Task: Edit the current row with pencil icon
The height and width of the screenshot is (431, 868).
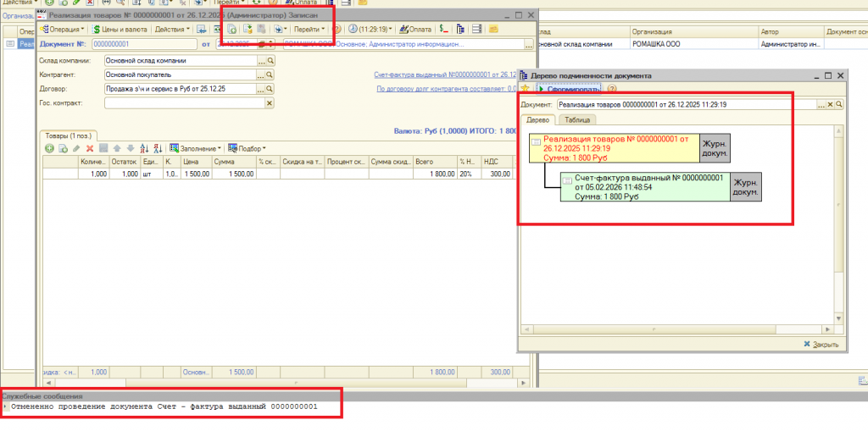Action: click(x=76, y=148)
